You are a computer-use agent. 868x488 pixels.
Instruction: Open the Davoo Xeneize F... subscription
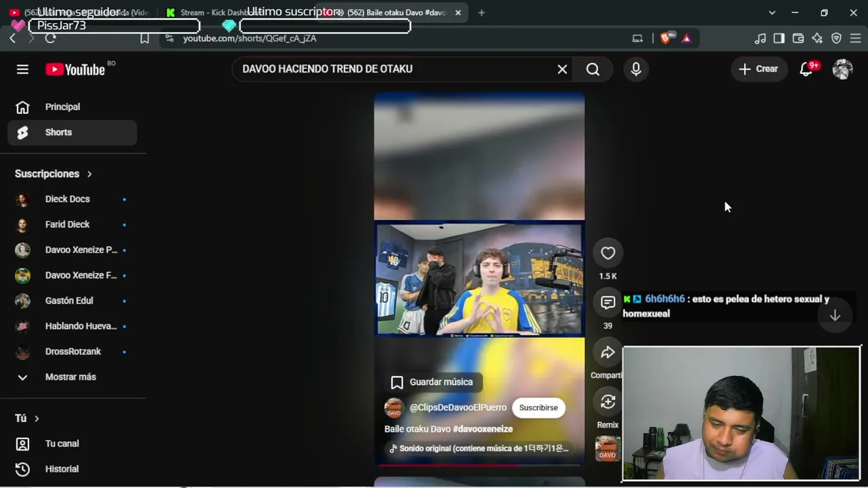point(73,275)
